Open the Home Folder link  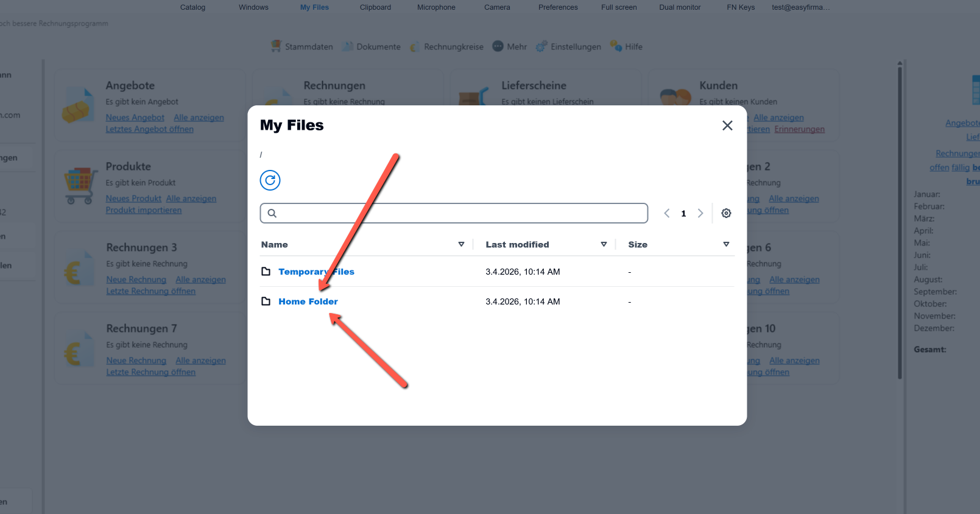coord(308,301)
